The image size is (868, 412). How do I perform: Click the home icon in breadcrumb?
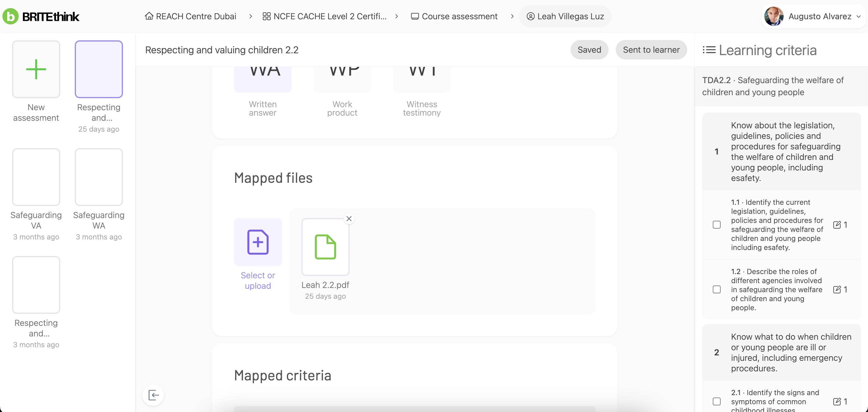[x=149, y=16]
